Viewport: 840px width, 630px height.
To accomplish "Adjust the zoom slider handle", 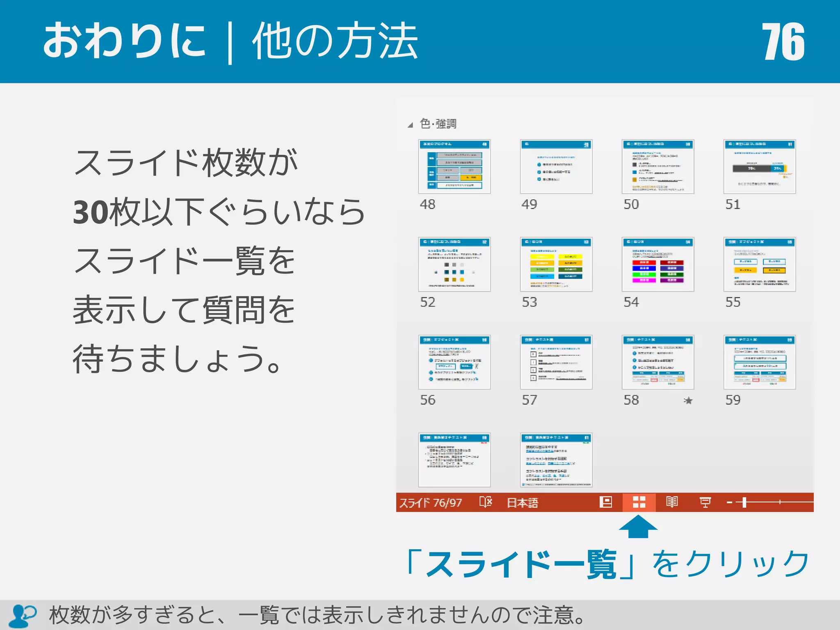I will click(x=744, y=502).
